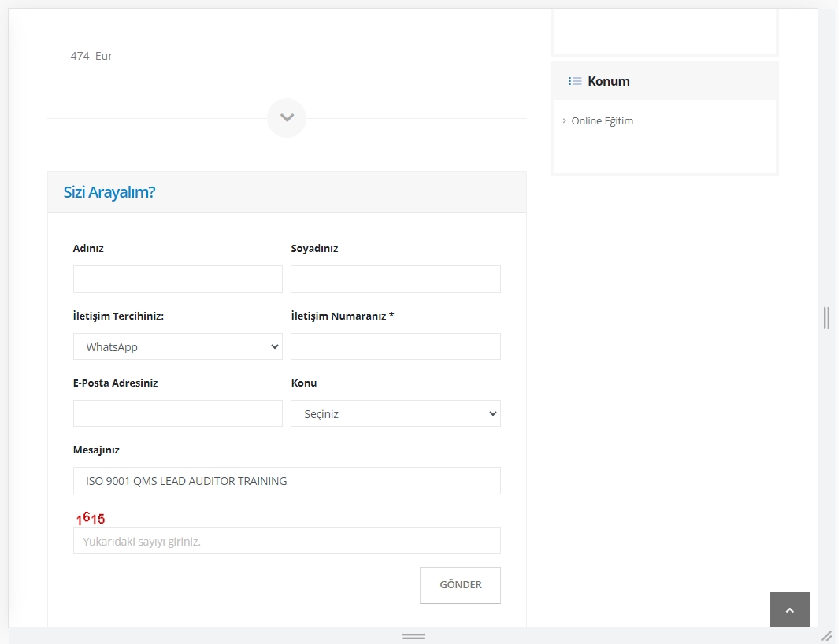This screenshot has width=838, height=644.
Task: Click the round chevron-down expand button
Action: 287,118
